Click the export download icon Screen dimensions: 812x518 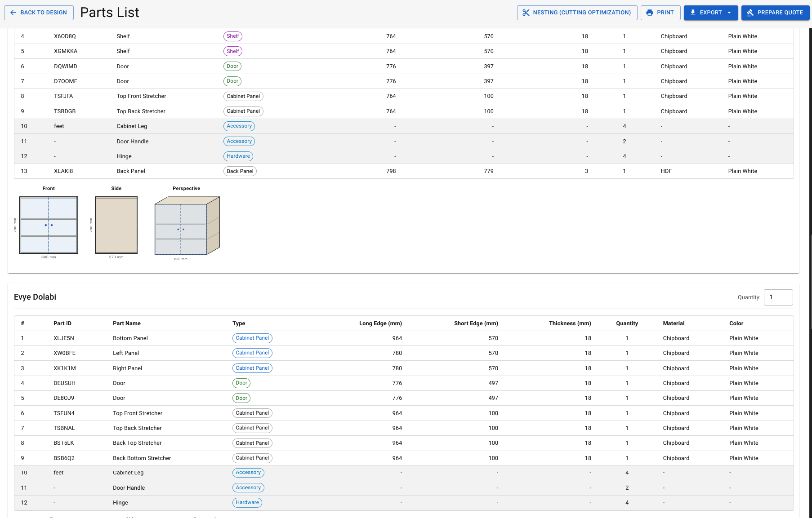[x=693, y=13]
